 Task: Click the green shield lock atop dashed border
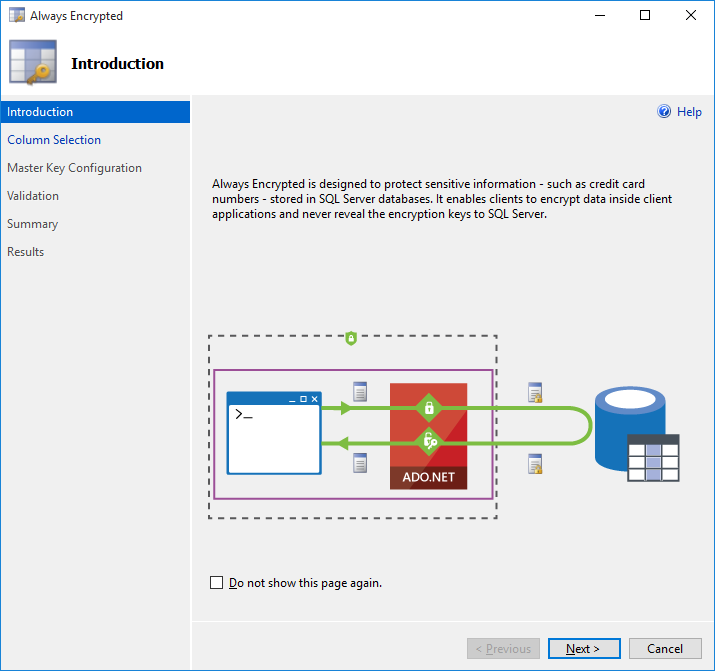pos(351,339)
